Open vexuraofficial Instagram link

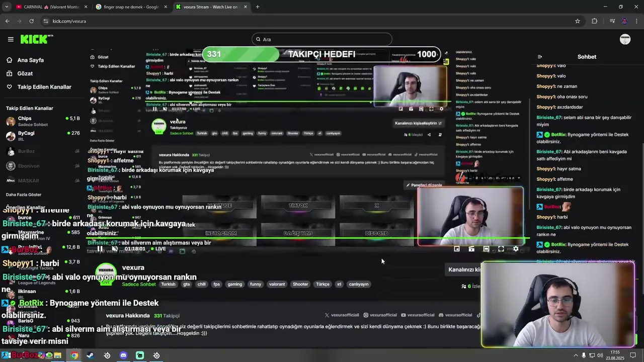(x=380, y=315)
